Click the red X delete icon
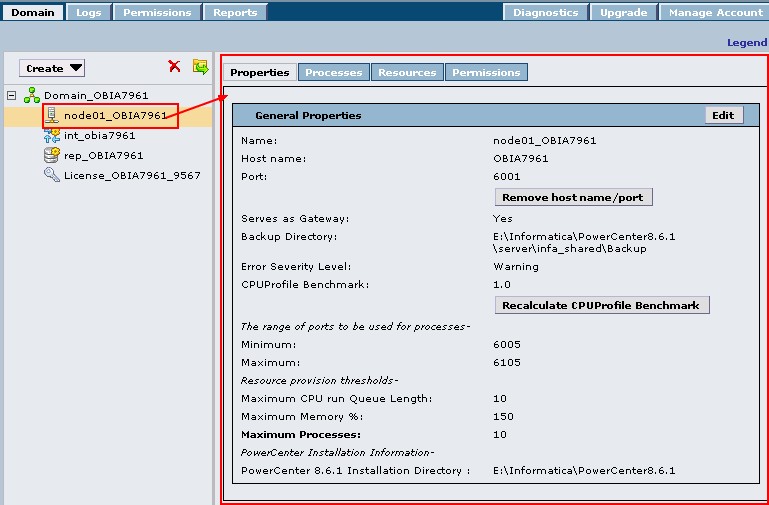 [174, 66]
